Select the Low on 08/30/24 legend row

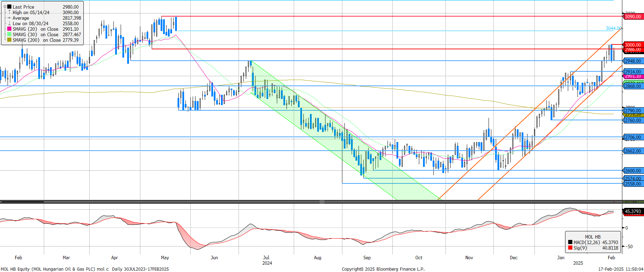click(31, 23)
